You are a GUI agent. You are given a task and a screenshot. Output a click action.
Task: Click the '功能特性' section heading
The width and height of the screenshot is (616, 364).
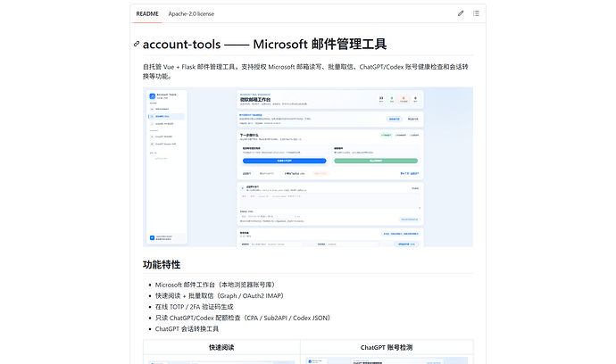coord(162,265)
